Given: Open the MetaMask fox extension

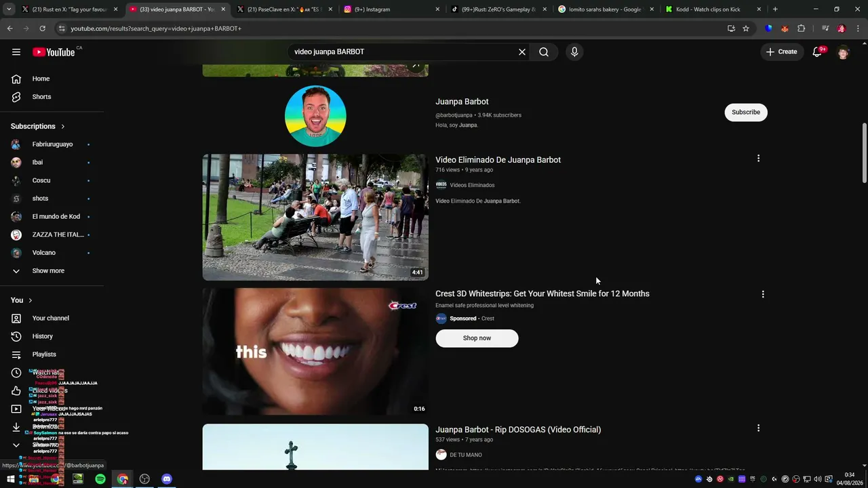Looking at the screenshot, I should pyautogui.click(x=785, y=28).
